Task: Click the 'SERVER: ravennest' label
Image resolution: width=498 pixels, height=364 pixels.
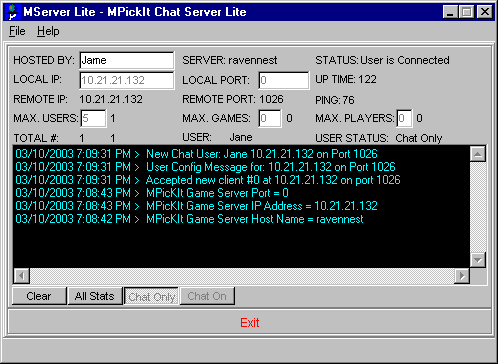Action: click(x=230, y=60)
